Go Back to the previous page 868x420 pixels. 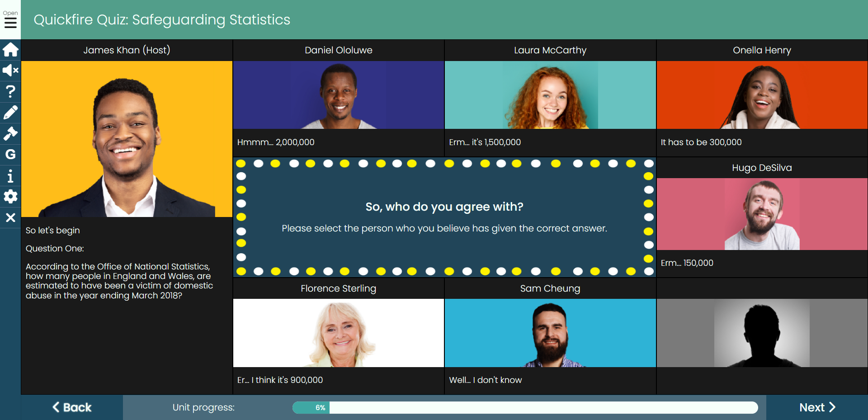pyautogui.click(x=72, y=407)
